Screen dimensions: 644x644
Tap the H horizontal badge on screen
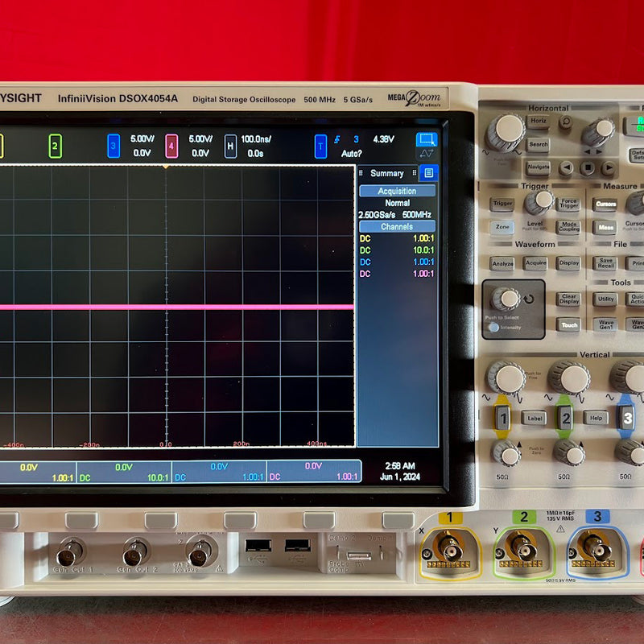230,147
